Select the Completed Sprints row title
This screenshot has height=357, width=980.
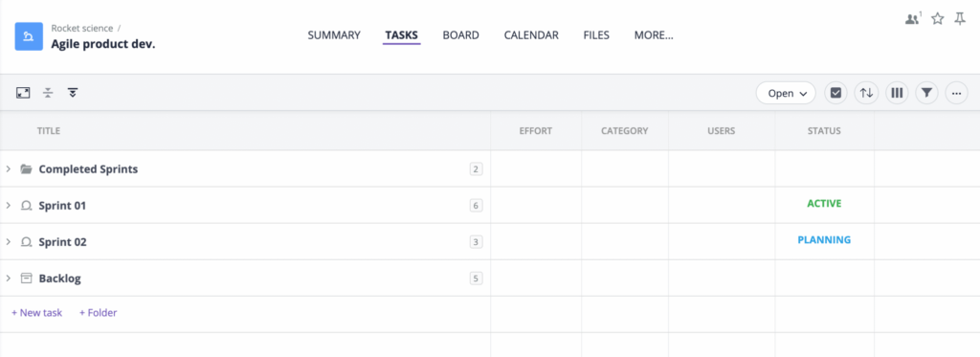click(88, 168)
